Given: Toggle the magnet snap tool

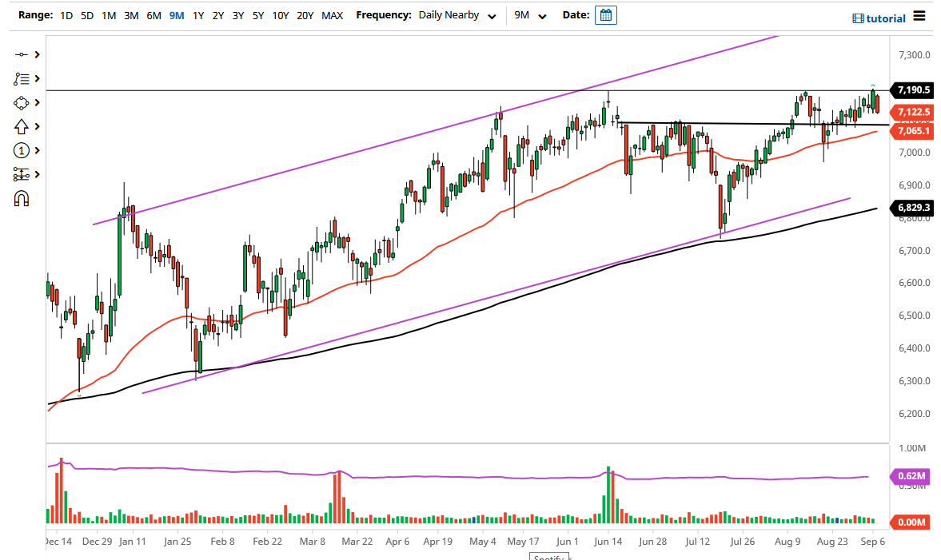Looking at the screenshot, I should (x=22, y=198).
